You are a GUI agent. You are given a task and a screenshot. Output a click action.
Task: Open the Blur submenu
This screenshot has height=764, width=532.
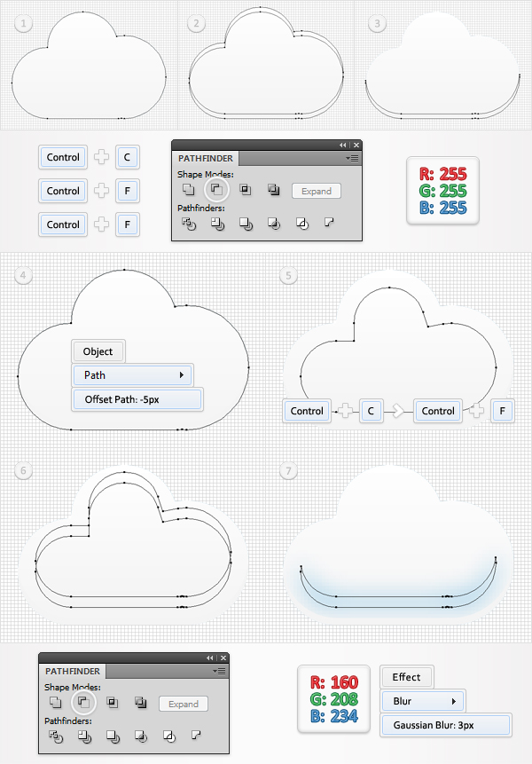coord(422,701)
